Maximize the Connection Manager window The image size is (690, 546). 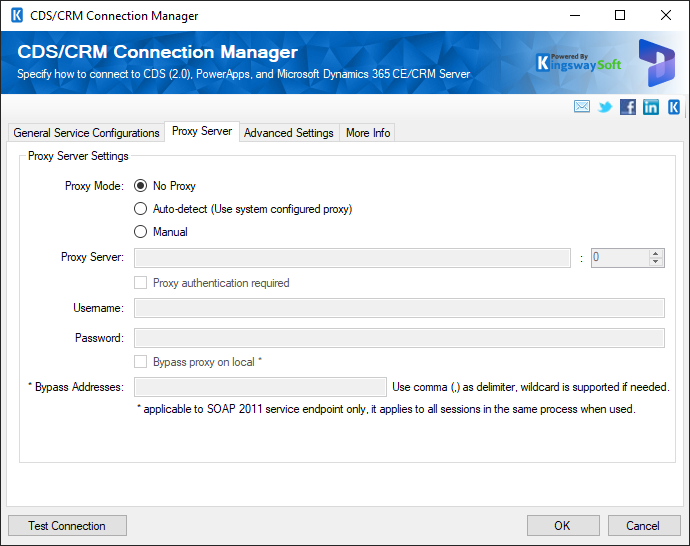(x=620, y=15)
